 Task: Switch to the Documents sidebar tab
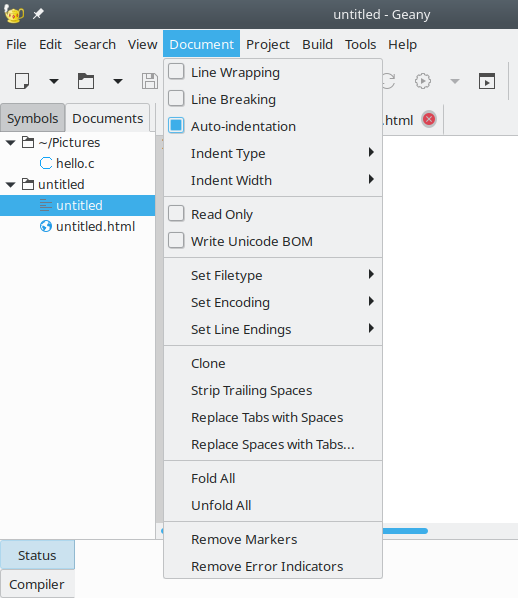click(108, 118)
